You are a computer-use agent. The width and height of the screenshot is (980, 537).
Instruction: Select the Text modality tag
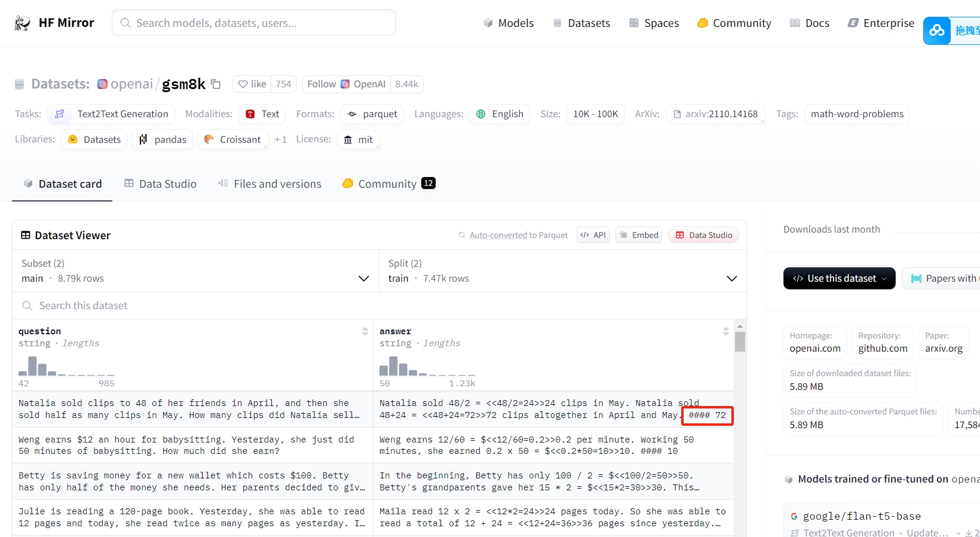[262, 114]
